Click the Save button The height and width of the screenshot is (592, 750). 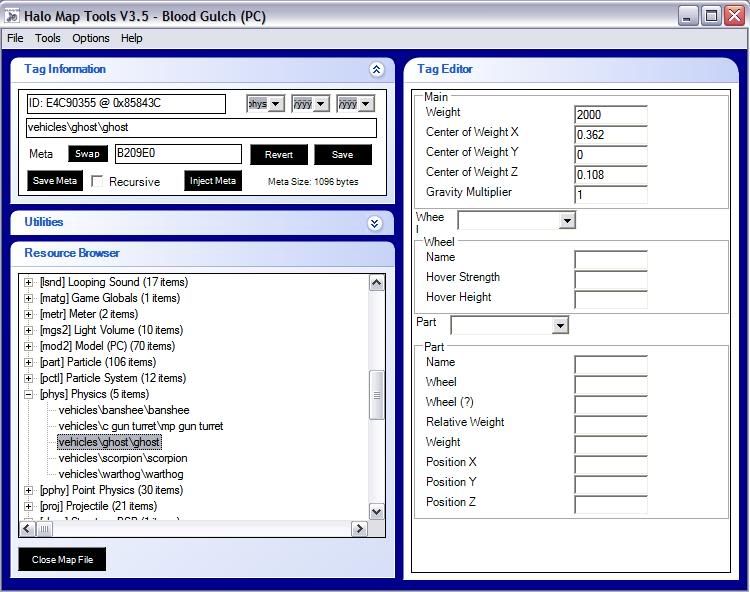(342, 155)
